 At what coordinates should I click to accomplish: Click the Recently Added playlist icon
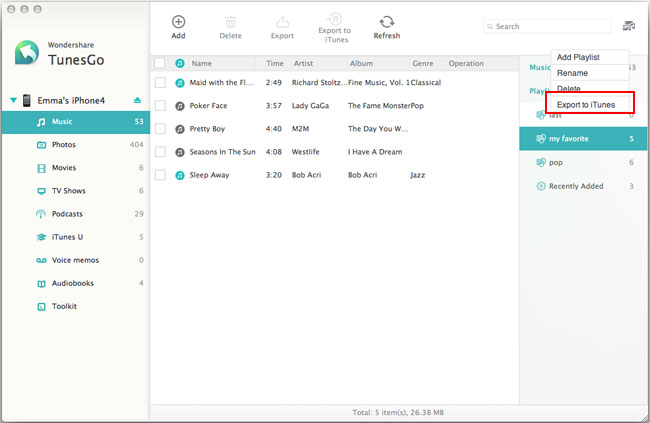pos(541,186)
